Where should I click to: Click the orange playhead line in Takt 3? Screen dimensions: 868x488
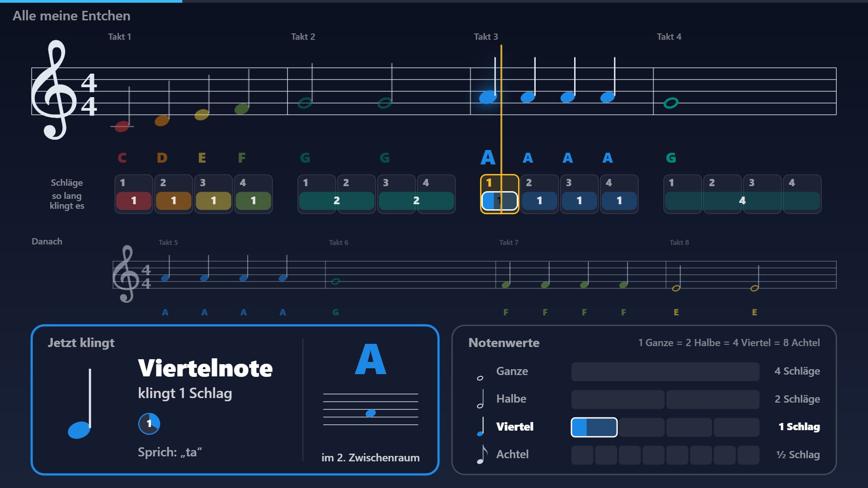[x=501, y=129]
